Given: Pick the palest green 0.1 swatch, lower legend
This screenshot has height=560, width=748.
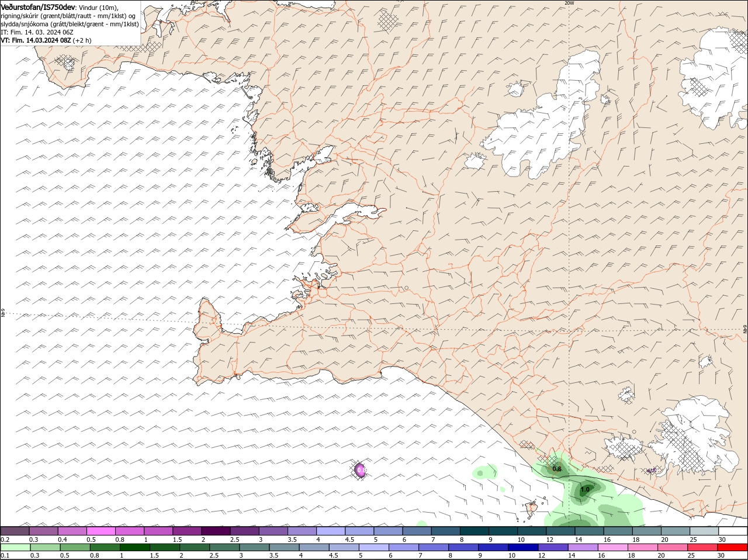Looking at the screenshot, I should pyautogui.click(x=15, y=547).
